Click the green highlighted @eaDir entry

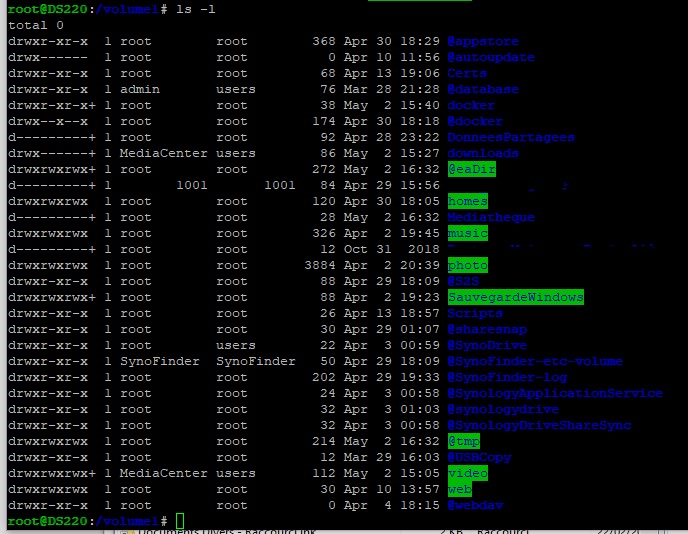471,170
